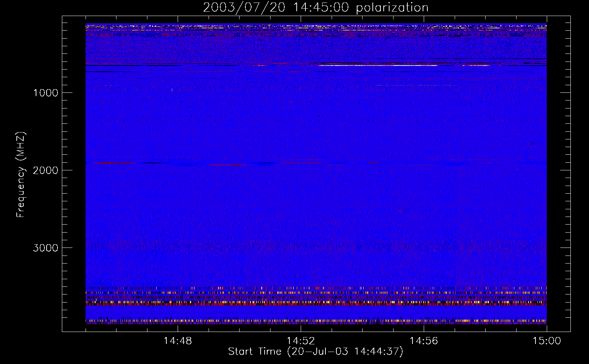589x364 pixels.
Task: Click the 14:52 time tick label
Action: (301, 341)
